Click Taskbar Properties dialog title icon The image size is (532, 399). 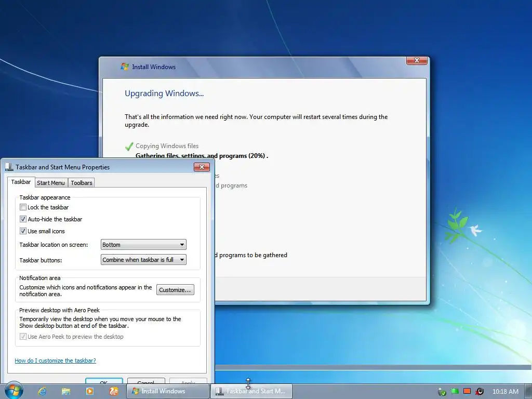9,167
